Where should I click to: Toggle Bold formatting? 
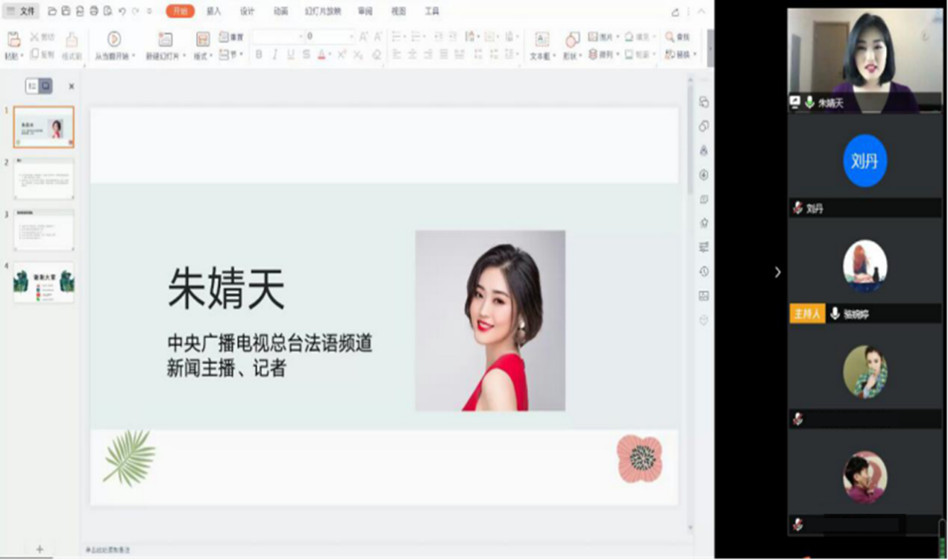(x=259, y=54)
